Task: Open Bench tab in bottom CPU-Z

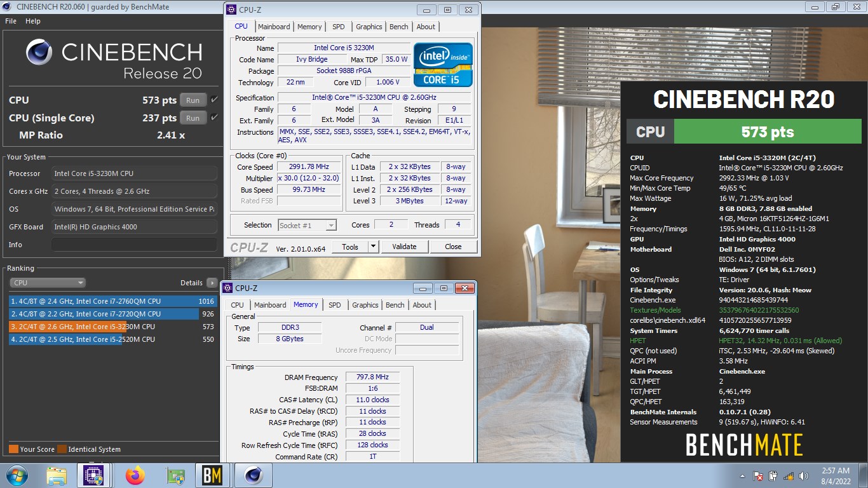Action: pos(395,305)
